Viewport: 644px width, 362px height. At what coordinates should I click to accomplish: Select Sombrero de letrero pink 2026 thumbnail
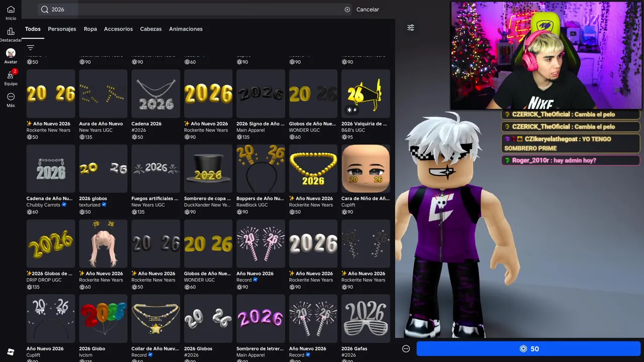click(x=261, y=319)
